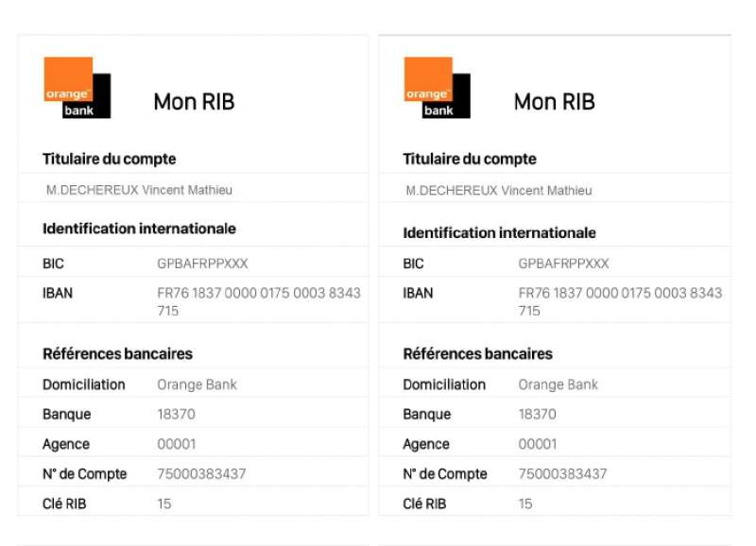
Task: Click the account holder name on the left card
Action: [x=139, y=190]
